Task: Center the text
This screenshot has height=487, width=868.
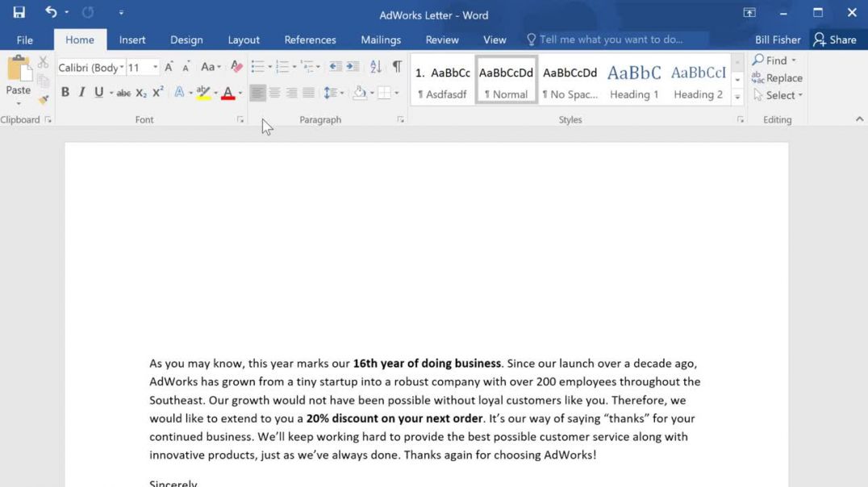Action: pyautogui.click(x=274, y=93)
